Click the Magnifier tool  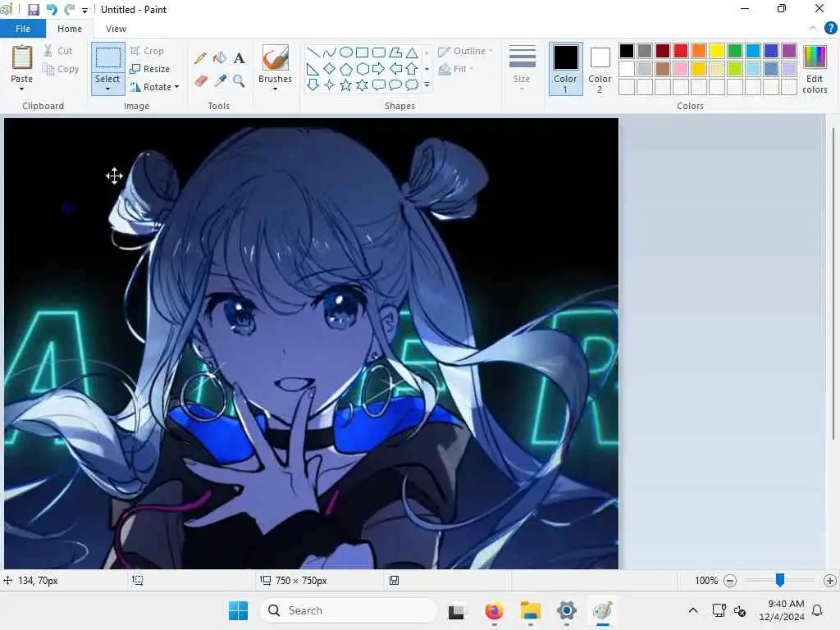(x=239, y=81)
